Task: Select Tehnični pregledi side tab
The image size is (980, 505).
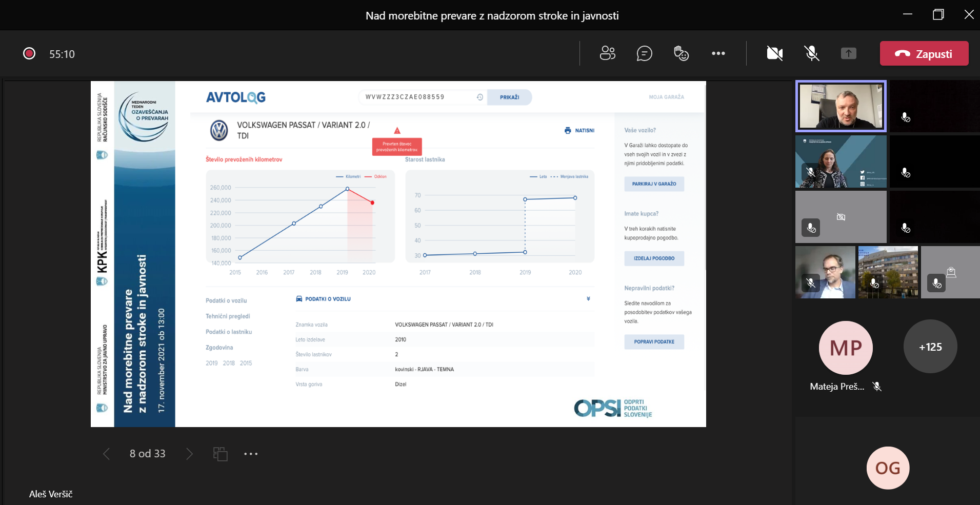Action: (x=228, y=316)
